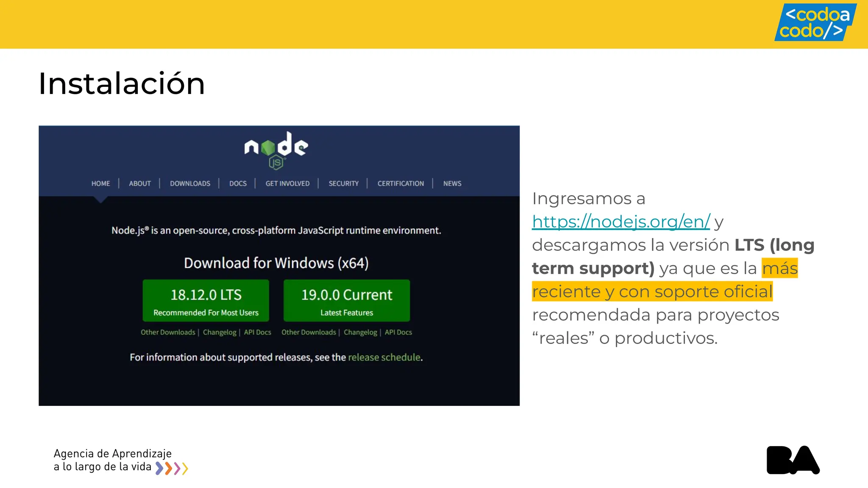
Task: Click the colored chevrons beside Agencia text
Action: (x=172, y=468)
